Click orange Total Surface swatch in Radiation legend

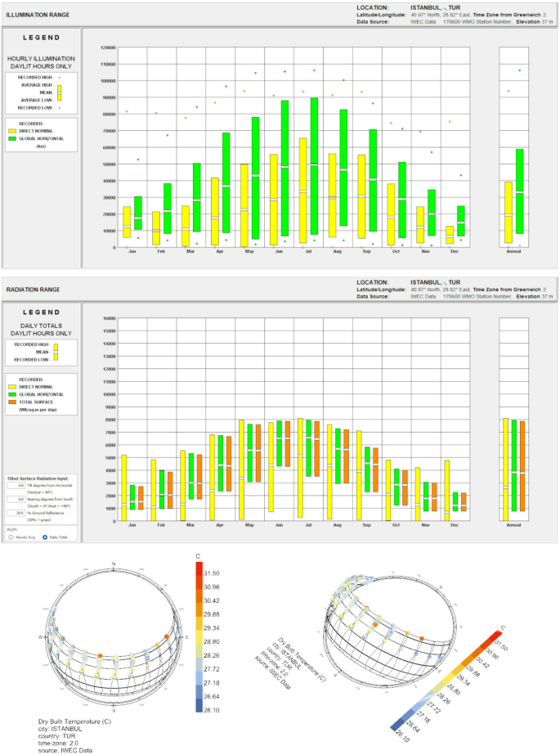[12, 402]
